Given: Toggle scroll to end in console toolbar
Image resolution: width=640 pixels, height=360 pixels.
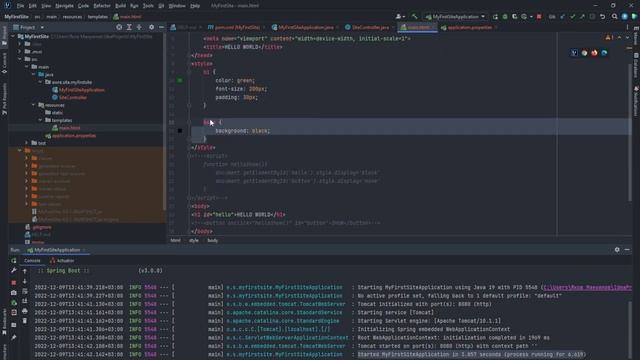Looking at the screenshot, I should (x=24, y=301).
